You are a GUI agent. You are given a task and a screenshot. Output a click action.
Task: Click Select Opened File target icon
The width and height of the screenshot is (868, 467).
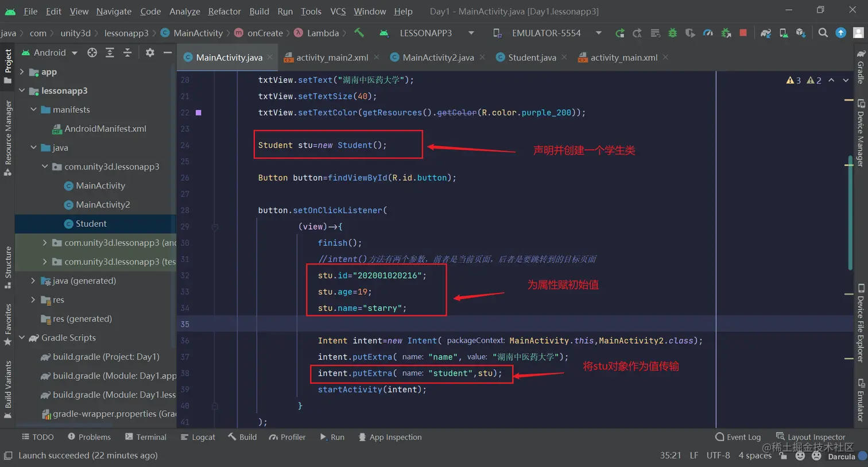(92, 53)
